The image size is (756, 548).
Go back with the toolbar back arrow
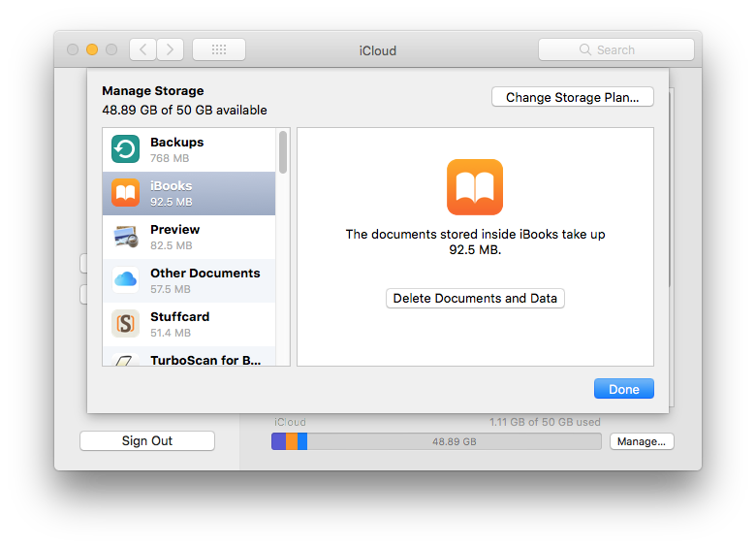click(143, 49)
